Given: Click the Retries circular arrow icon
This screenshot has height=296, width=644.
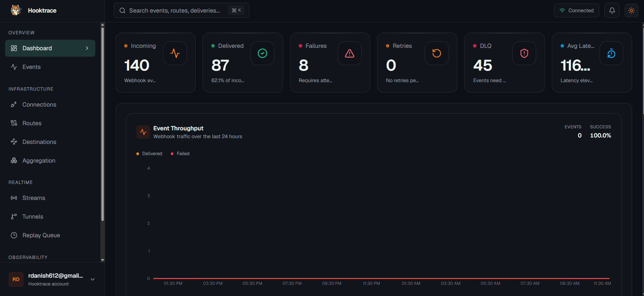Looking at the screenshot, I should click(x=437, y=53).
